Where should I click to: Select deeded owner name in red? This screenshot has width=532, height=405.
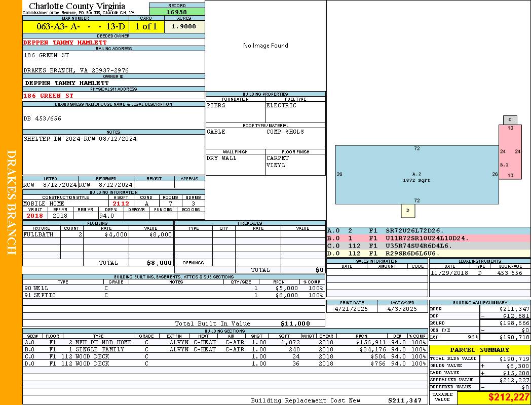(65, 43)
